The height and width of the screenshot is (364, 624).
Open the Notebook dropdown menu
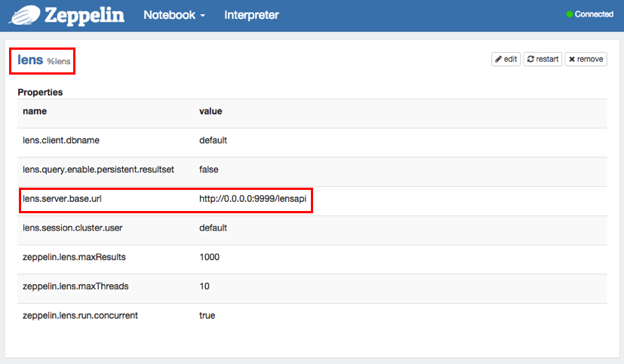click(x=174, y=15)
